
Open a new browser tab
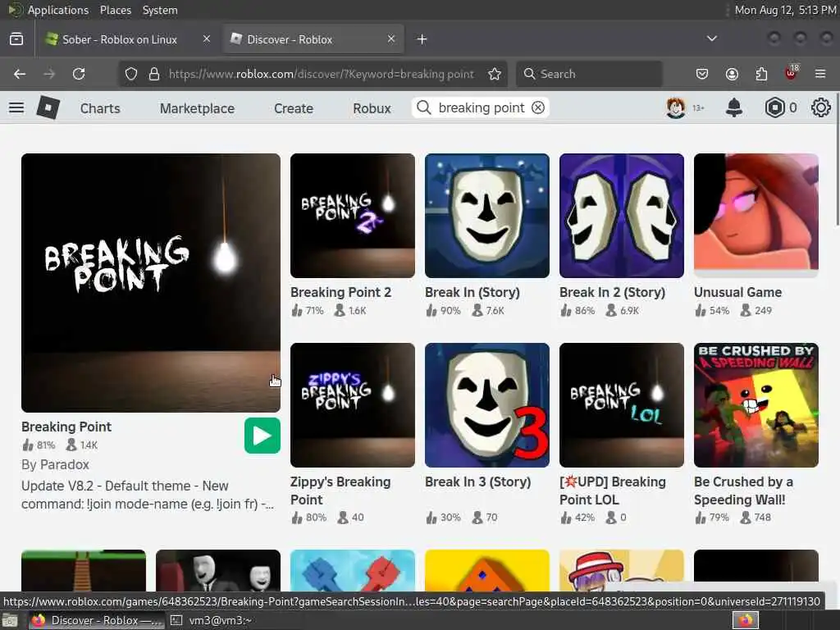coord(422,39)
